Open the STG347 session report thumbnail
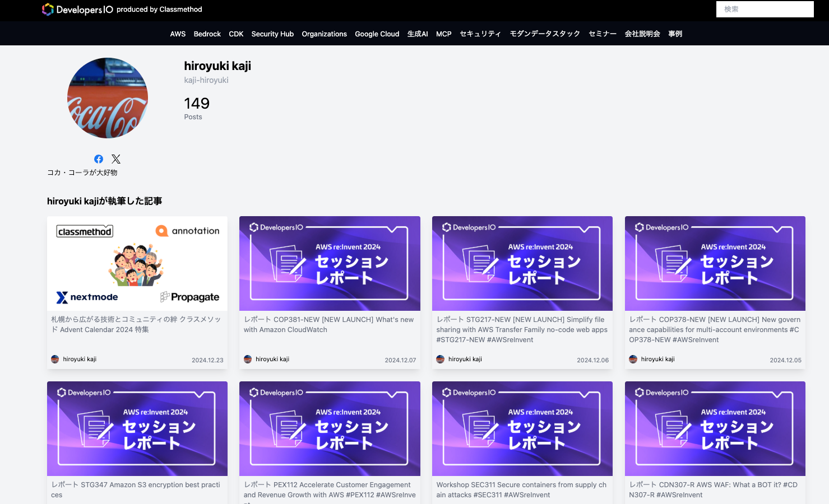The image size is (829, 504). point(137,428)
